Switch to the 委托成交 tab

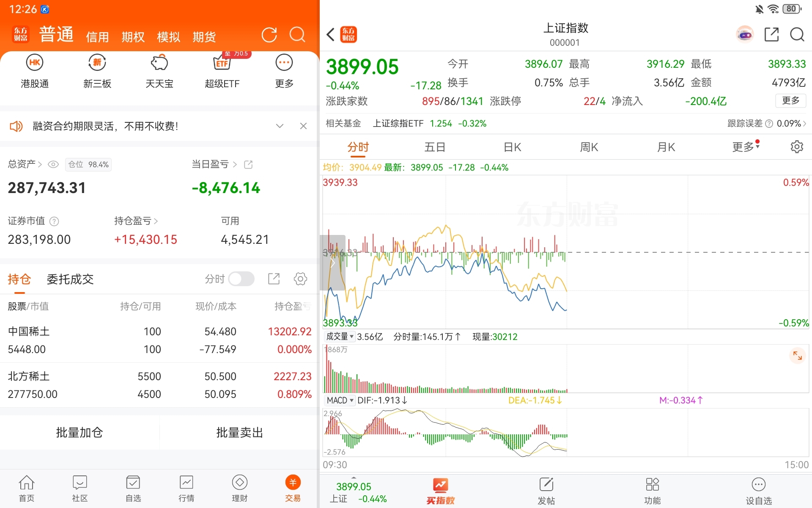(70, 279)
